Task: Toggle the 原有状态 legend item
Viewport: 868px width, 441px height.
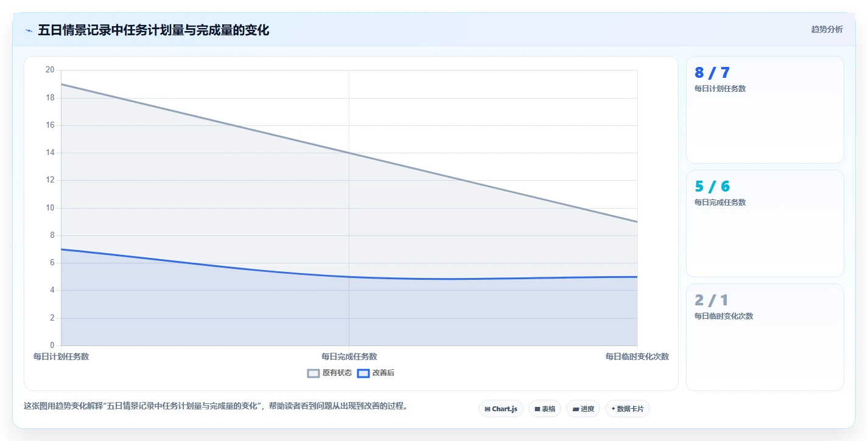Action: pos(329,373)
